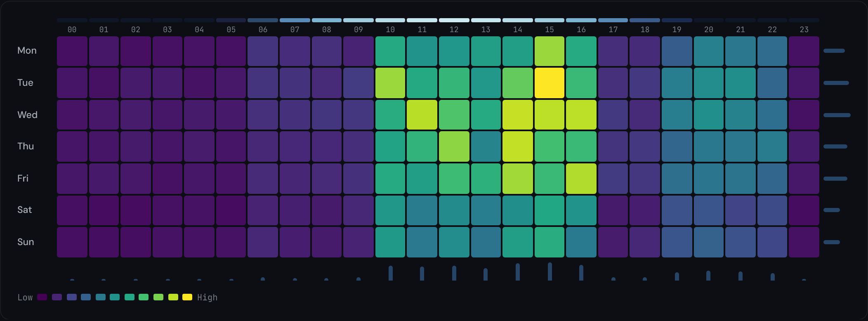The image size is (868, 321).
Task: Select the Sat 05 heatmap cell
Action: pos(231,210)
